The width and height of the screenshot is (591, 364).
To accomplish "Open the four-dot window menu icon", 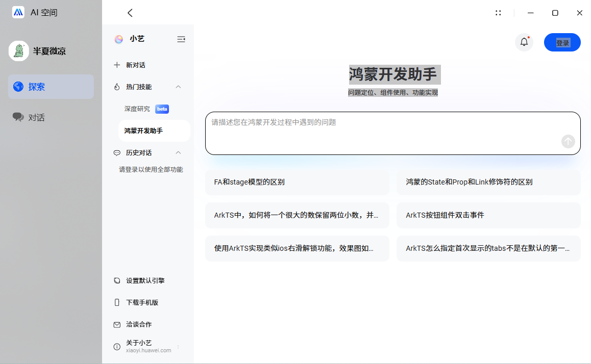I will tap(498, 13).
